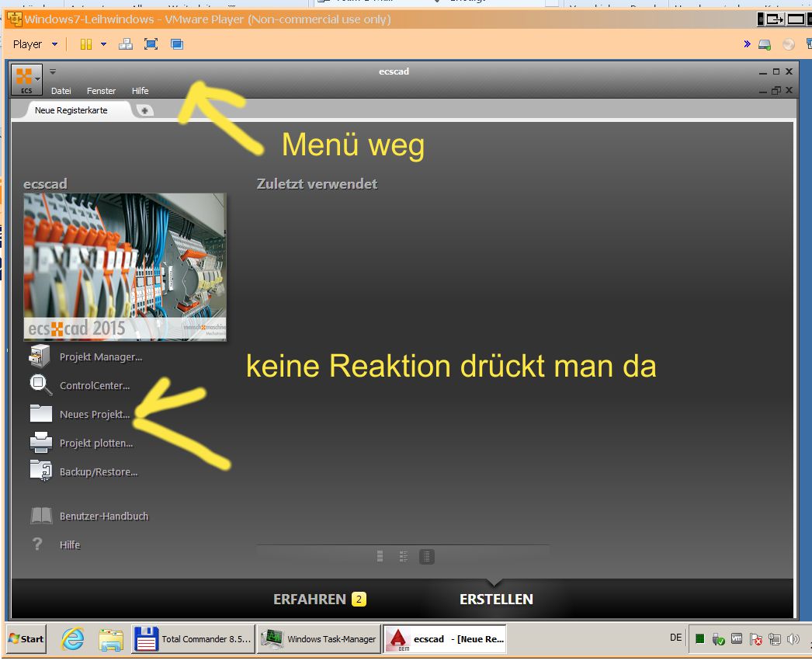The width and height of the screenshot is (812, 664).
Task: Click the network tray icon
Action: tap(774, 639)
